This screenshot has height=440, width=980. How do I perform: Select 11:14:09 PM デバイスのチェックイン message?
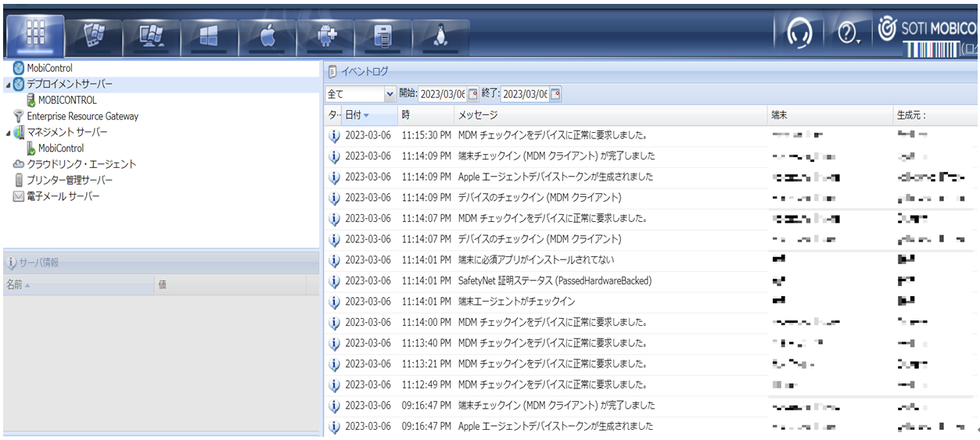(540, 197)
